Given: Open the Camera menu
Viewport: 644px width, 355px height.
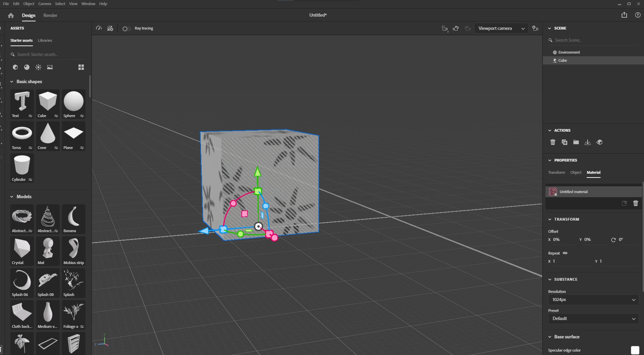Looking at the screenshot, I should [x=44, y=4].
